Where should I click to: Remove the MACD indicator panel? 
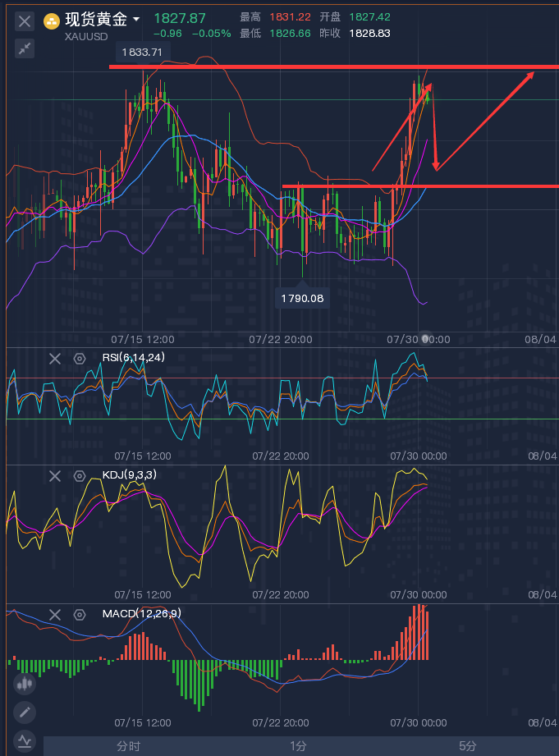click(55, 614)
